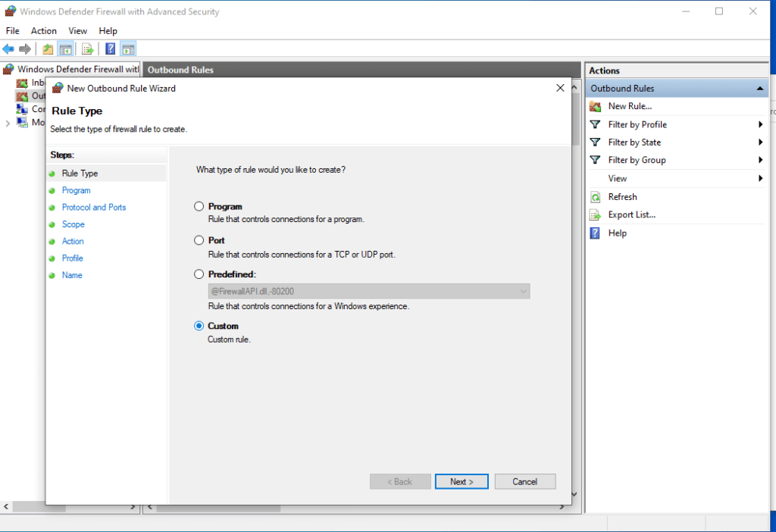The height and width of the screenshot is (532, 776).
Task: Click the Up One Level folder icon
Action: point(48,49)
